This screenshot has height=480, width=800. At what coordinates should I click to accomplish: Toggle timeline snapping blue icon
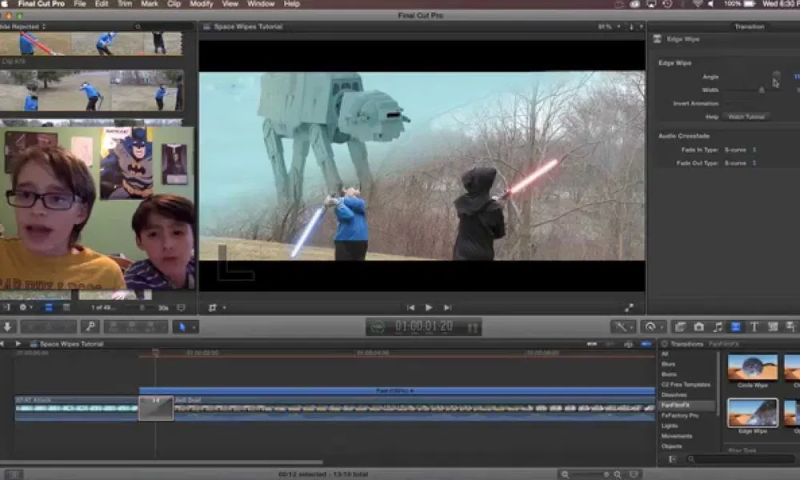646,344
